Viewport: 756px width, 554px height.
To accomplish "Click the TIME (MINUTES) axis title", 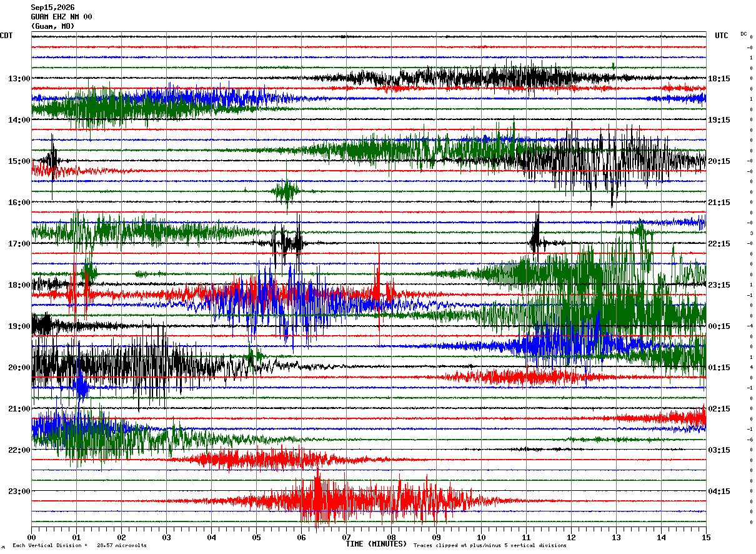I will [376, 544].
